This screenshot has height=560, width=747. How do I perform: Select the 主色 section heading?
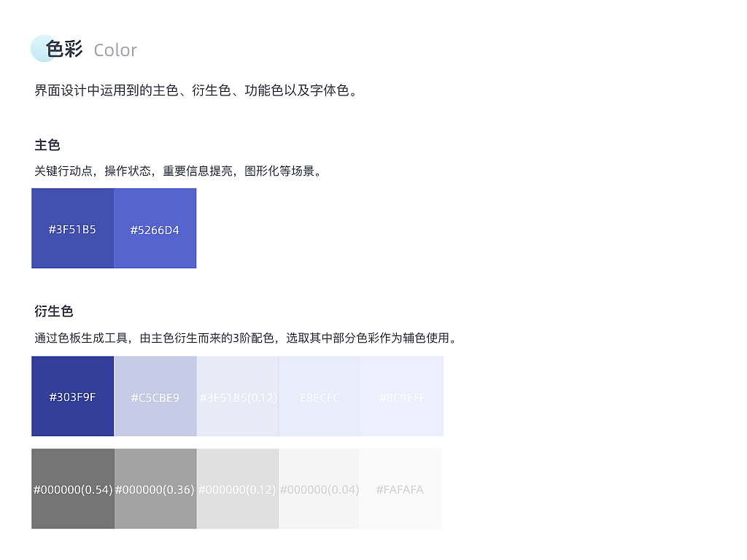[47, 145]
